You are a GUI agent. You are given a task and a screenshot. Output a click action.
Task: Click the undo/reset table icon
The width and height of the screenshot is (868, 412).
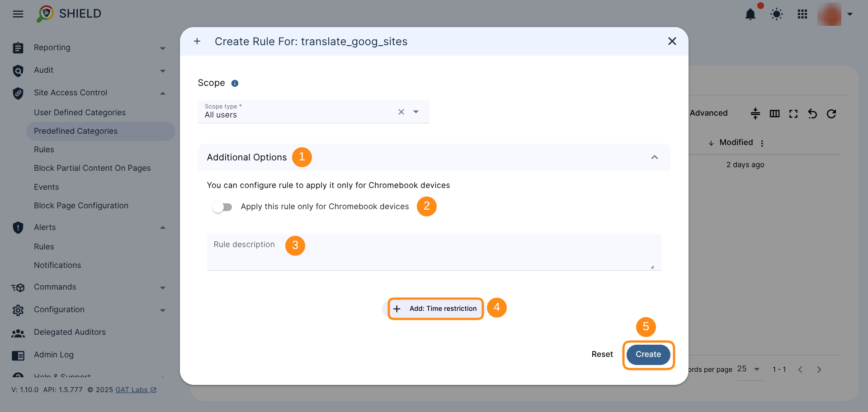(x=812, y=113)
